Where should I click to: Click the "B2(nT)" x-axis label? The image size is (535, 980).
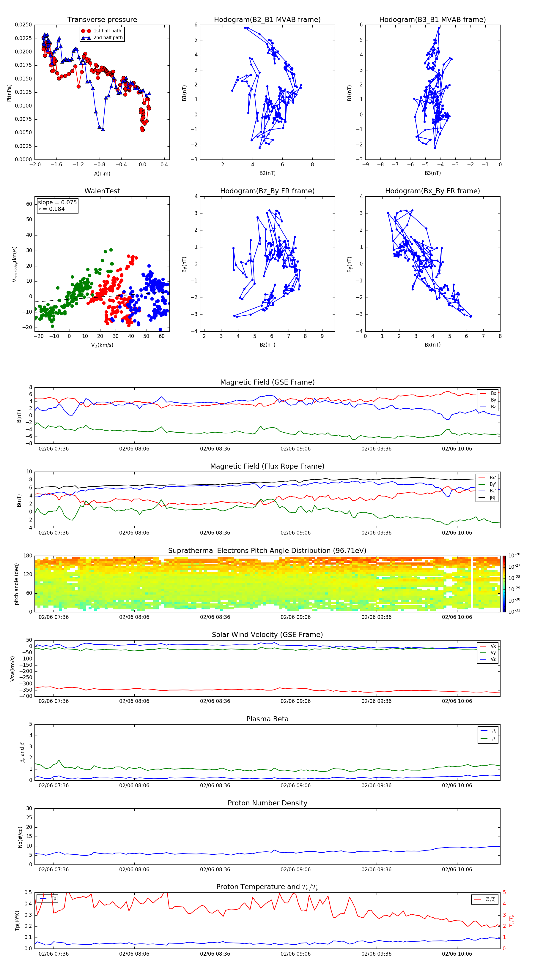tap(267, 173)
